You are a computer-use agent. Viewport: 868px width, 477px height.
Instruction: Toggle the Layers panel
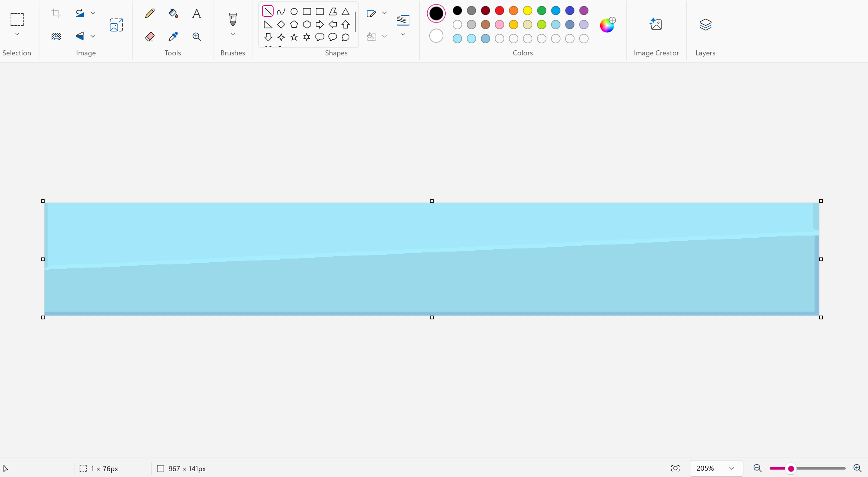(705, 25)
